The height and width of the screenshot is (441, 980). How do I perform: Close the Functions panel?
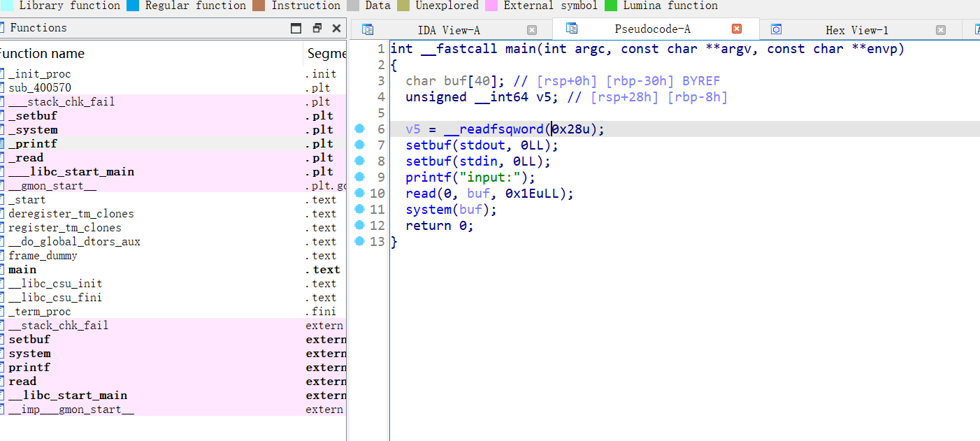(x=336, y=28)
